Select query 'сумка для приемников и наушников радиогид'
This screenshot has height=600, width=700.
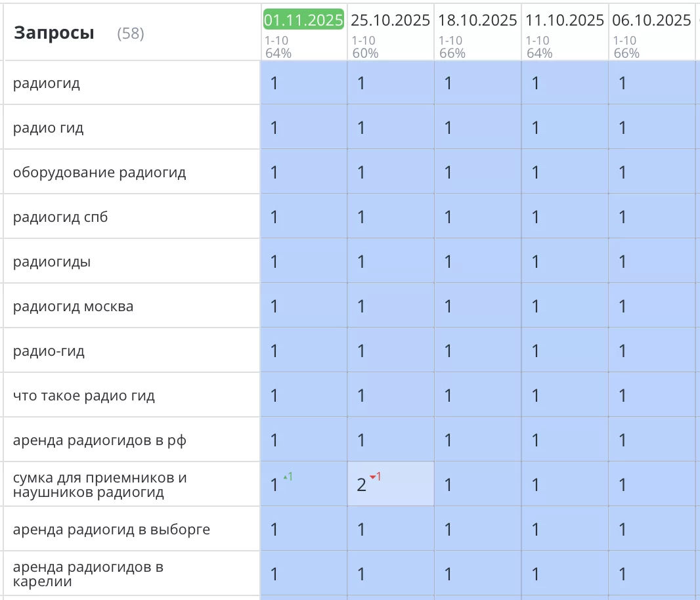pos(100,485)
